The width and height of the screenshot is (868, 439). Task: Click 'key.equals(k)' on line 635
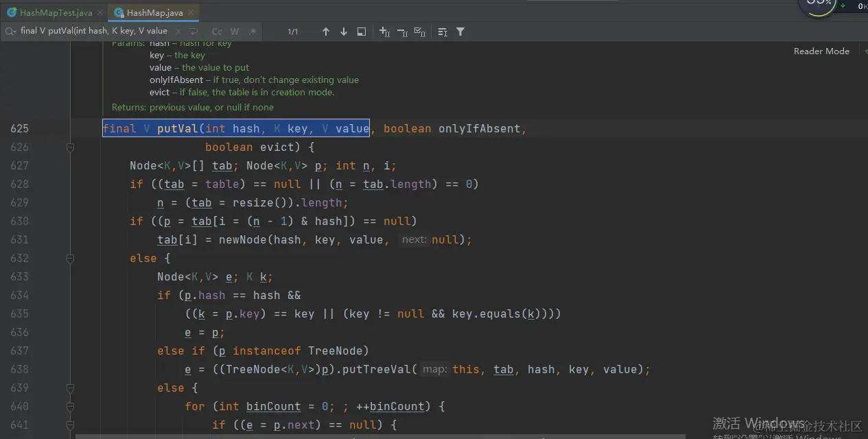(x=496, y=313)
